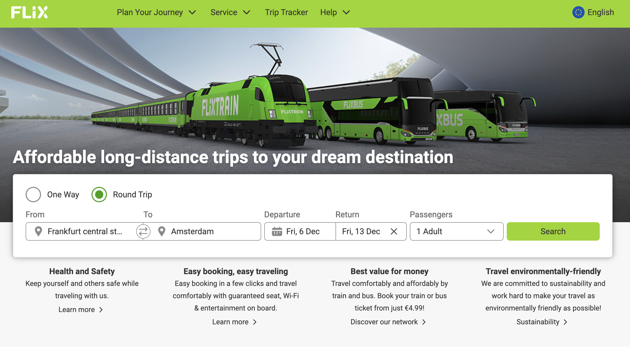The height and width of the screenshot is (364, 630).
Task: Click the EU flag language icon
Action: 578,12
